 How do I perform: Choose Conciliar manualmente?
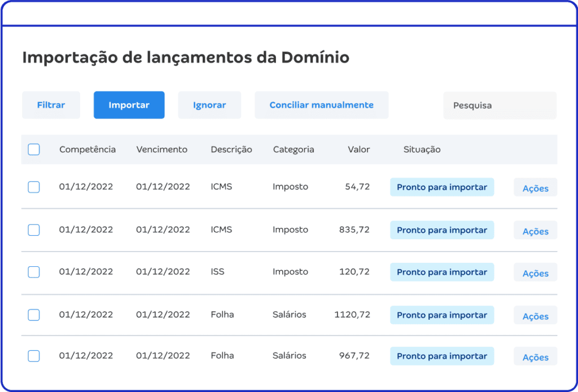(x=321, y=105)
